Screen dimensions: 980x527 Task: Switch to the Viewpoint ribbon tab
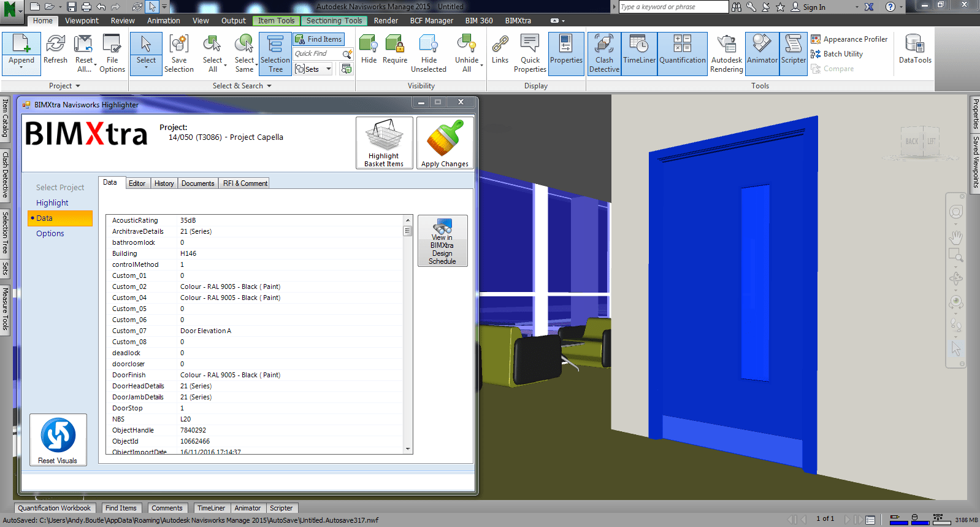click(x=82, y=21)
